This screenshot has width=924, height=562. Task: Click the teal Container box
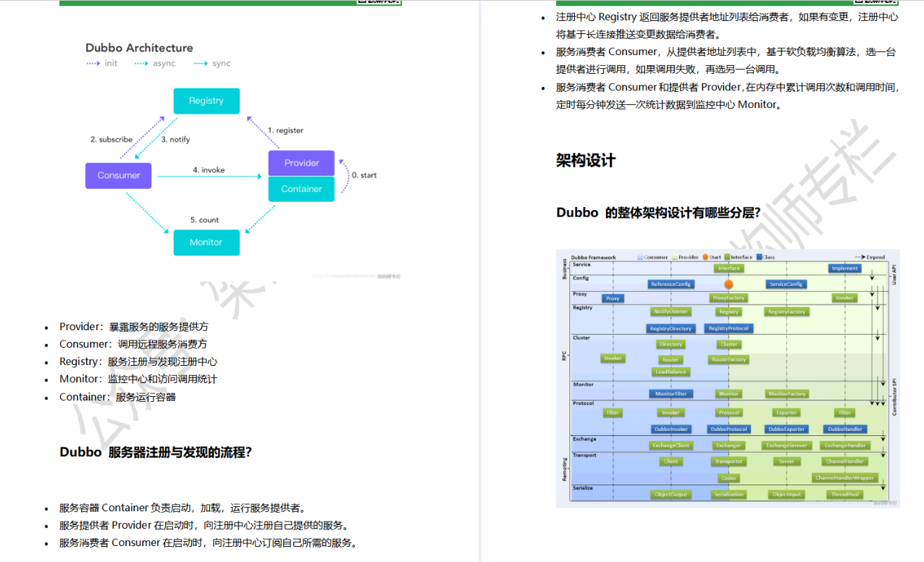pos(301,189)
